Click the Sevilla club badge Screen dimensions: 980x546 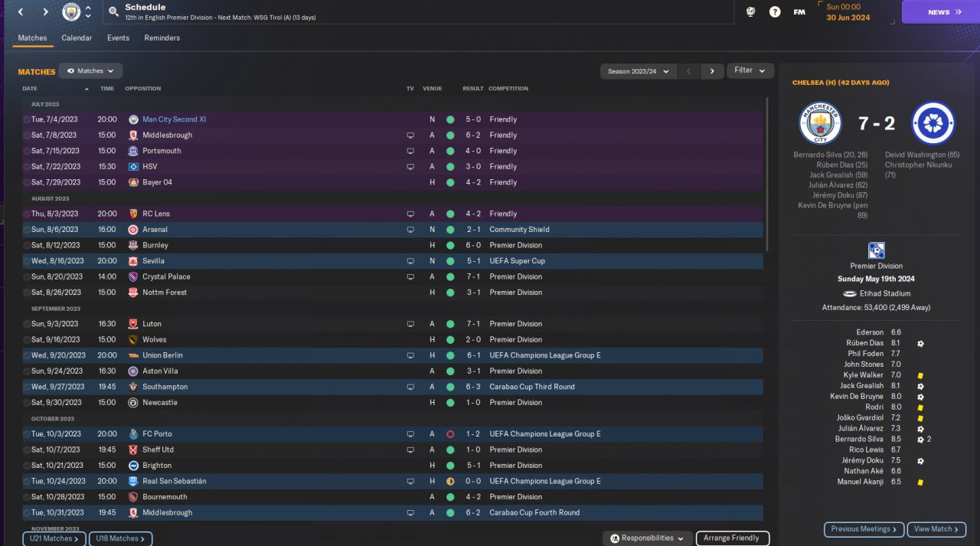coord(133,261)
